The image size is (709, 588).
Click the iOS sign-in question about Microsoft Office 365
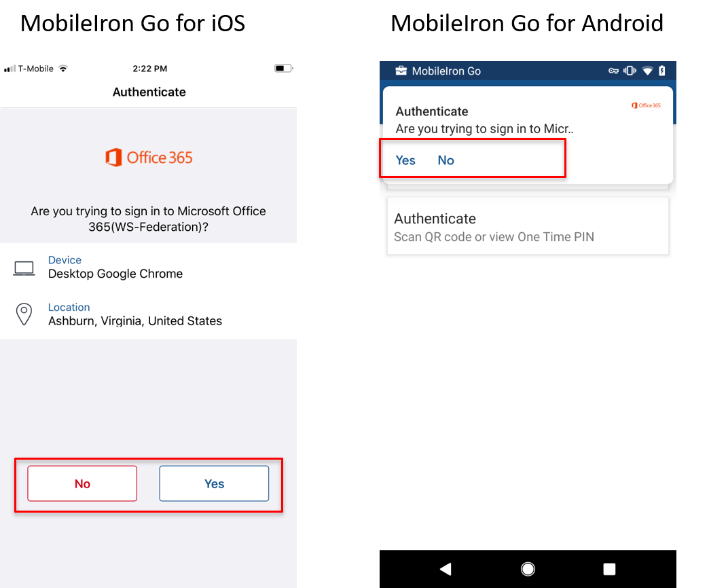click(x=148, y=219)
